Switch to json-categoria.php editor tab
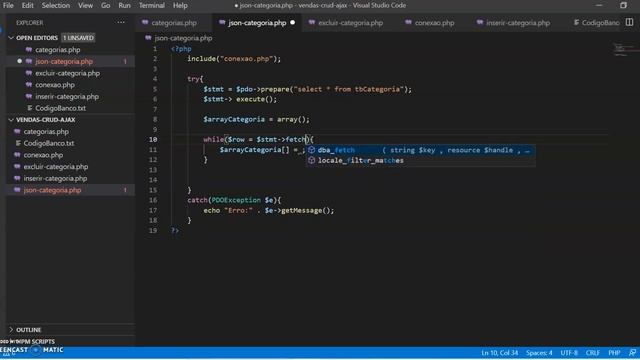Image resolution: width=640 pixels, height=360 pixels. pyautogui.click(x=257, y=23)
